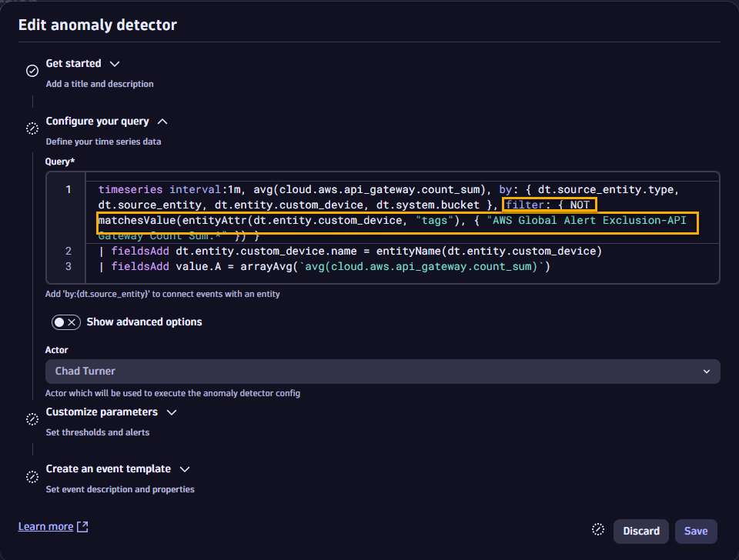Click the dashed circle icon left of Discard
This screenshot has width=739, height=560.
tap(598, 530)
